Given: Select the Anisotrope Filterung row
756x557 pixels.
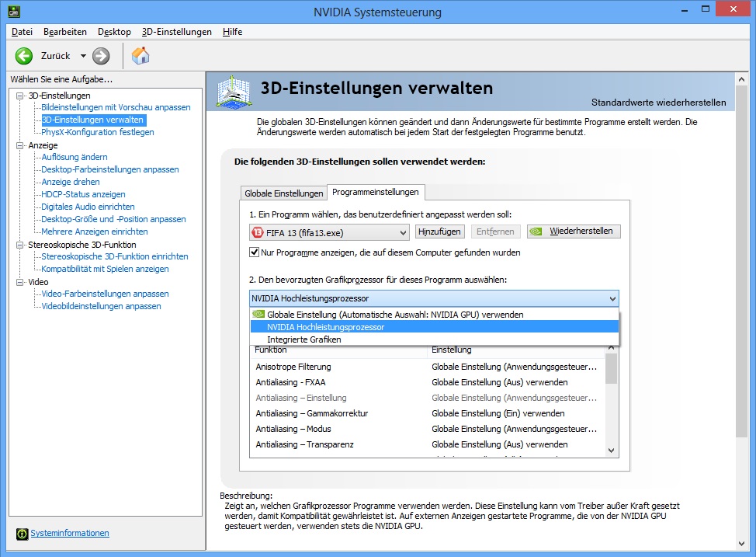Looking at the screenshot, I should click(427, 367).
